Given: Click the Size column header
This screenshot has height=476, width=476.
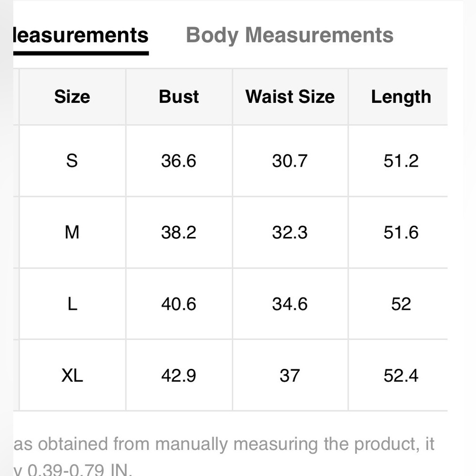Looking at the screenshot, I should (x=72, y=97).
